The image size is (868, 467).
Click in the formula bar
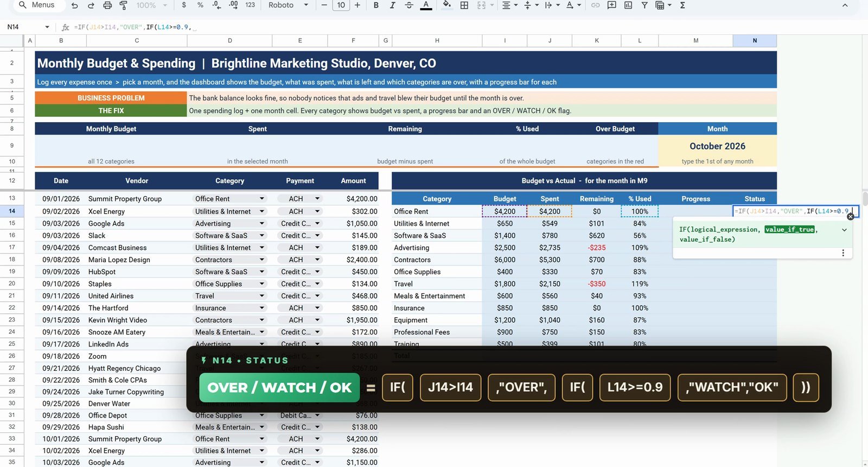(x=467, y=27)
